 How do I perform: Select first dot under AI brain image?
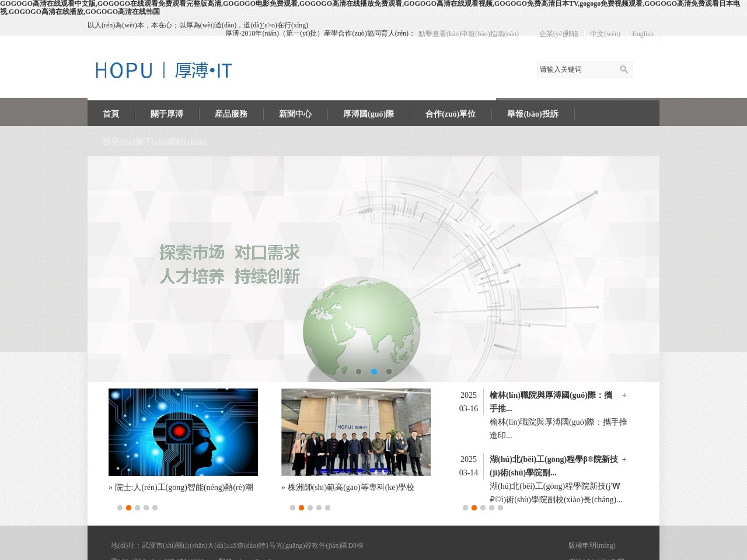120,508
